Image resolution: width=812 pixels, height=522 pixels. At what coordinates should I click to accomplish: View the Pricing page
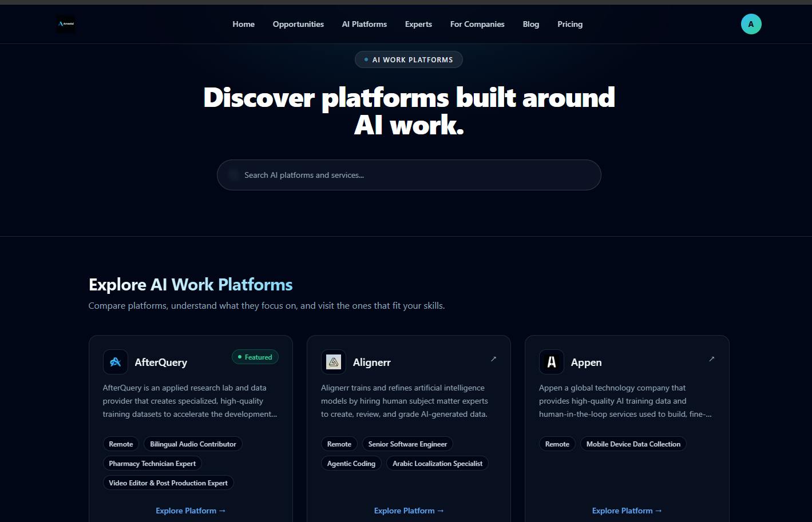point(570,24)
